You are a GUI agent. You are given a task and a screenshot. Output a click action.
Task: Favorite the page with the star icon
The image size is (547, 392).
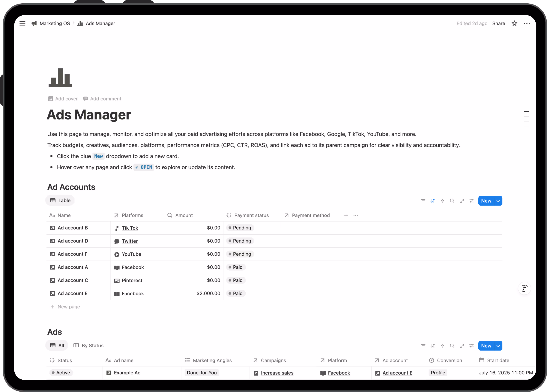(514, 23)
